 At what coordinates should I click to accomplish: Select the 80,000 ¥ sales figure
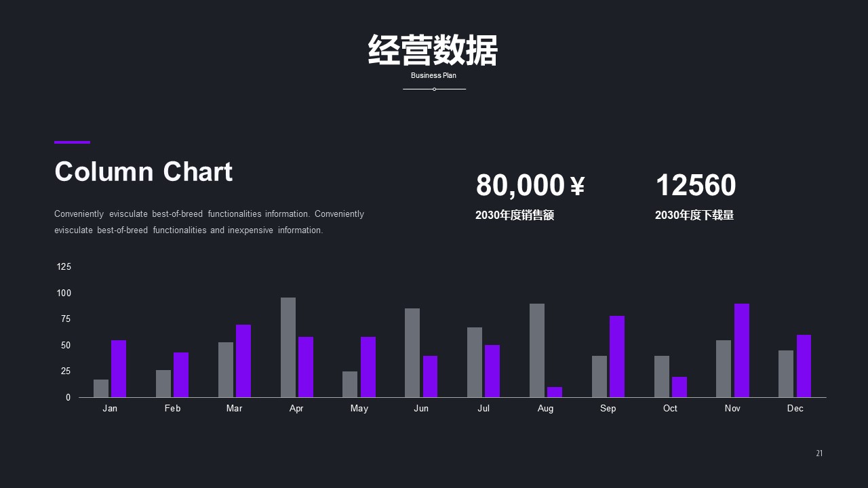[x=530, y=185]
